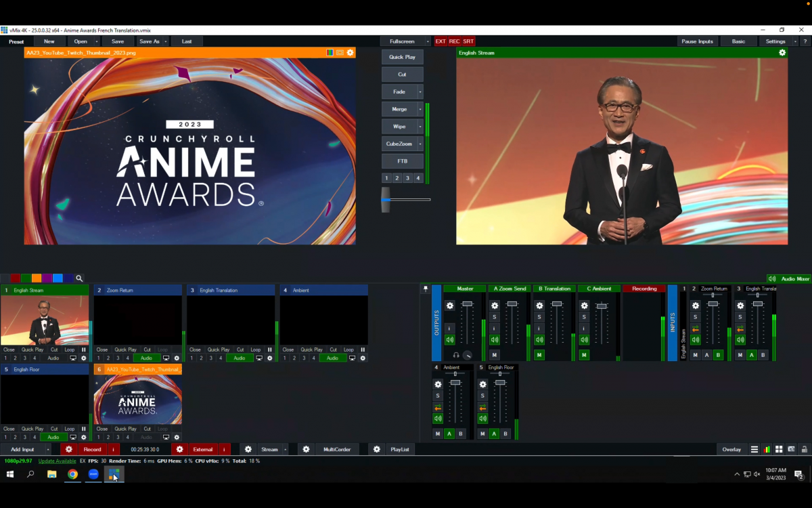Expand the Merge transition dropdown arrow
Viewport: 812px width, 508px height.
click(x=420, y=109)
